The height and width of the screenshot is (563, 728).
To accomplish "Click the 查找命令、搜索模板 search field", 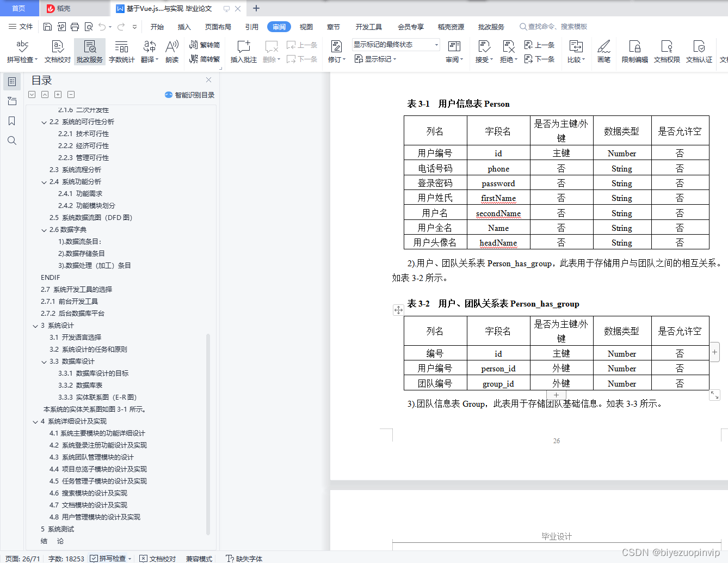I will 553,27.
